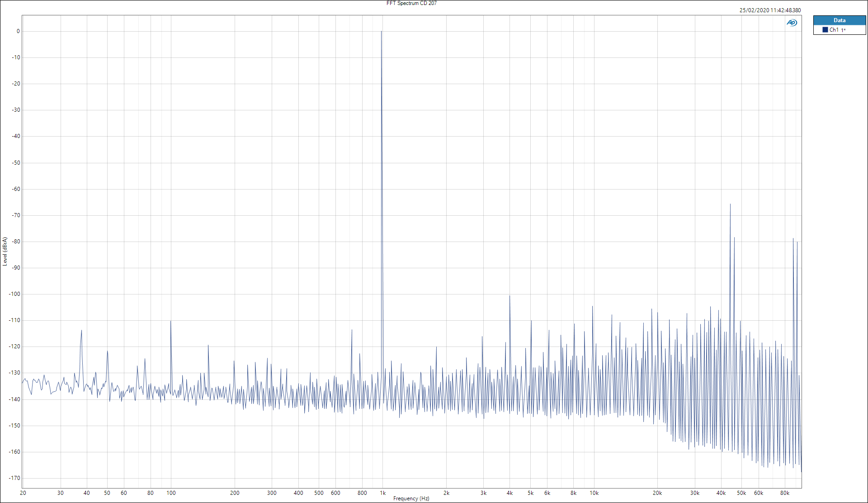This screenshot has height=503, width=868.
Task: Click the -100 Y-axis tick label
Action: coord(15,294)
